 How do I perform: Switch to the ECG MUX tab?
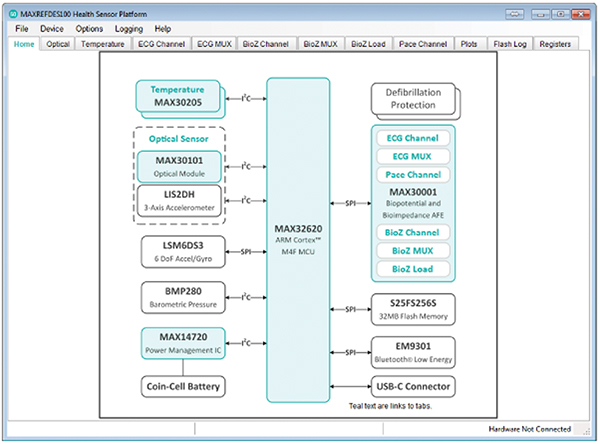point(214,44)
